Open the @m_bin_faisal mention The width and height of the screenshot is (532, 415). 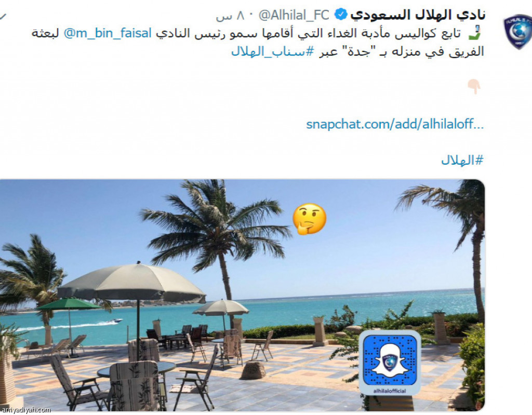[108, 33]
